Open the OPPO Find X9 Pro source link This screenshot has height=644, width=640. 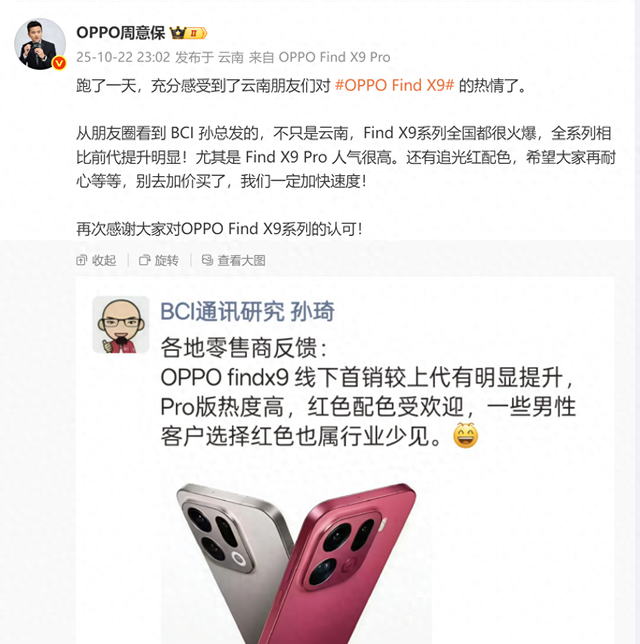tap(334, 57)
